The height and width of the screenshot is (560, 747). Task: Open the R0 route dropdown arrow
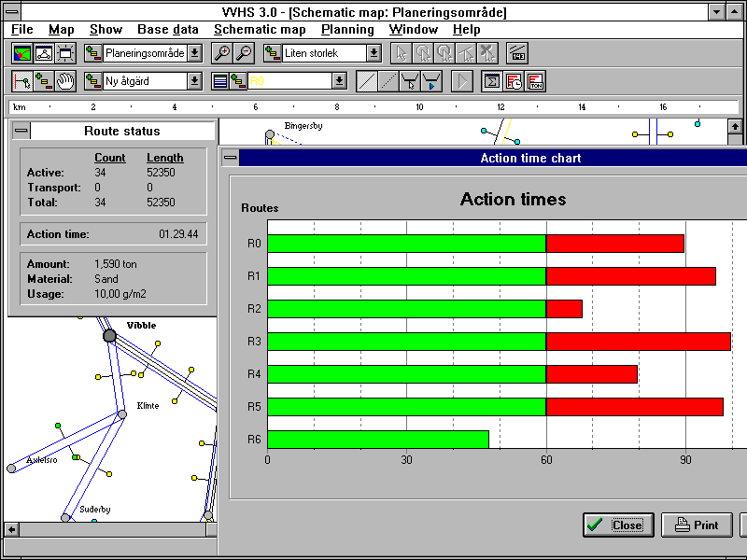[x=339, y=81]
